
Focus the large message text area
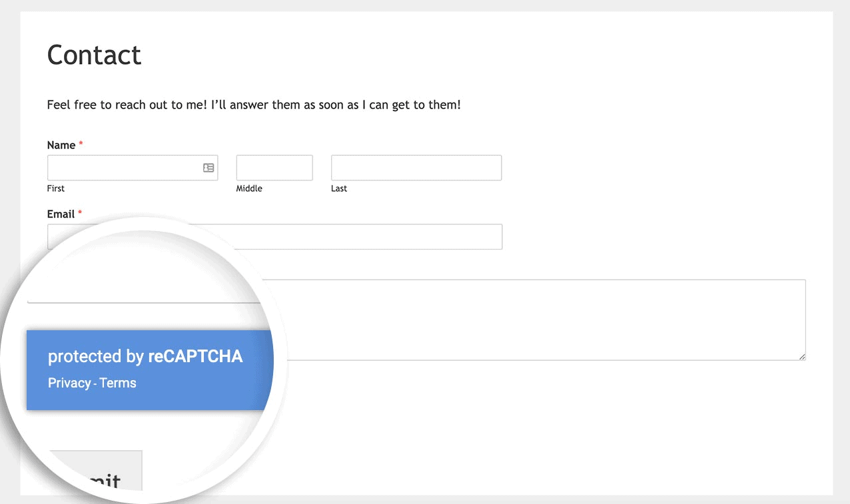click(x=533, y=320)
